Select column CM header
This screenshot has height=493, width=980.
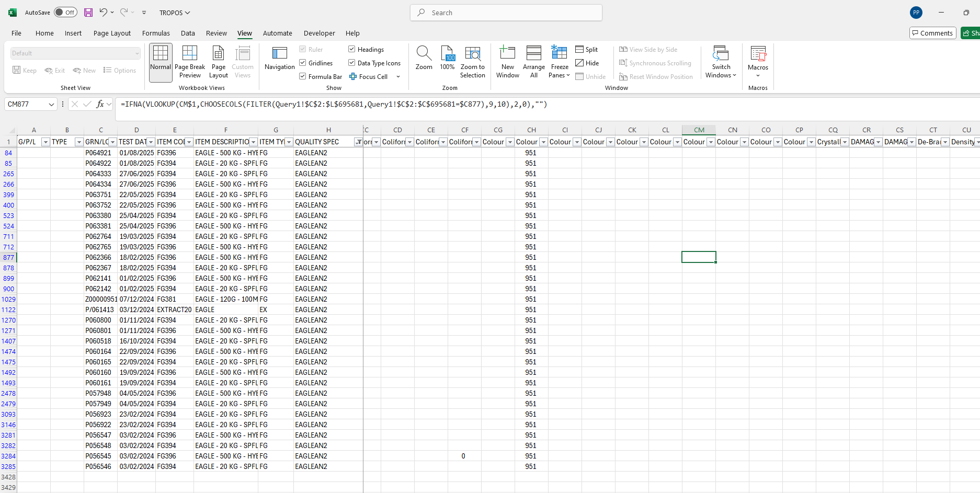(699, 130)
